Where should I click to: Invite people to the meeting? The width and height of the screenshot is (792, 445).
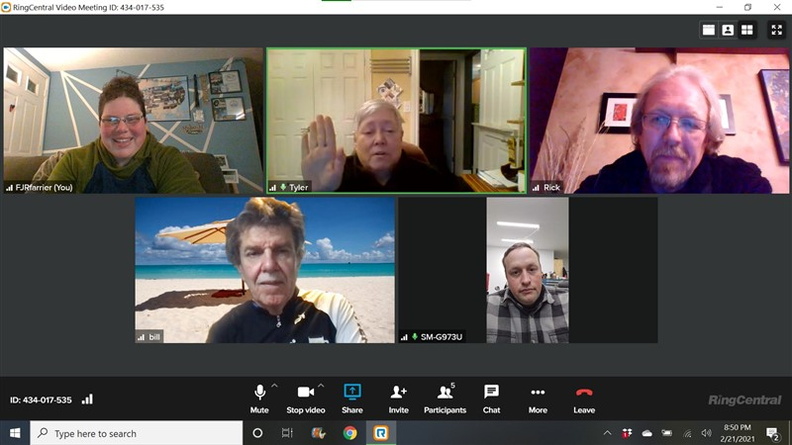point(398,399)
